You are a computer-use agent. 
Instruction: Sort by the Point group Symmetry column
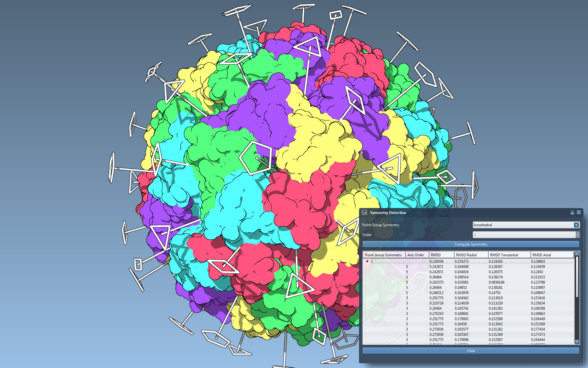pyautogui.click(x=383, y=255)
